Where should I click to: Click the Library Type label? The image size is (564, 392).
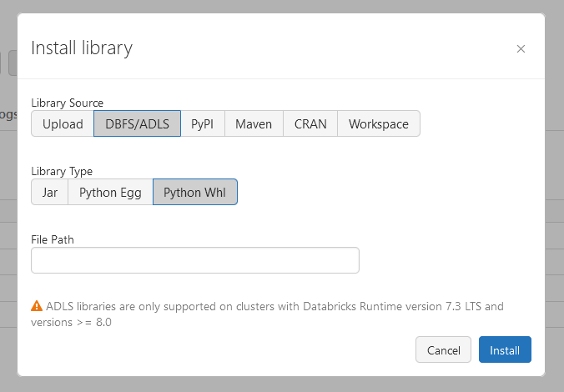[62, 171]
